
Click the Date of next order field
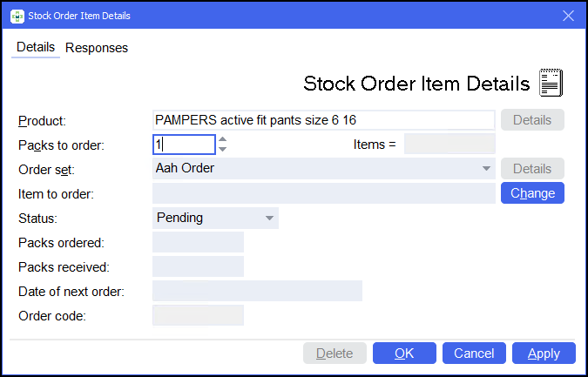click(x=257, y=291)
